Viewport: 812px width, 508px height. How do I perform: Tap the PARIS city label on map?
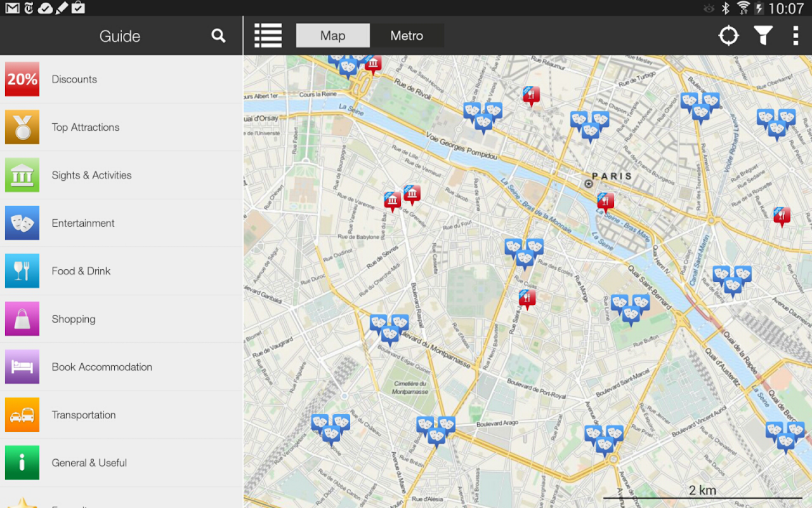coord(612,176)
